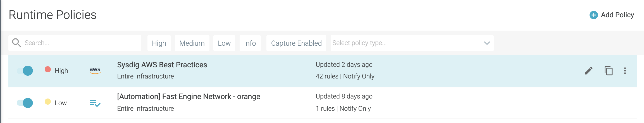Click the search magnifier icon
Screen dimensions: 644x123
(x=16, y=43)
